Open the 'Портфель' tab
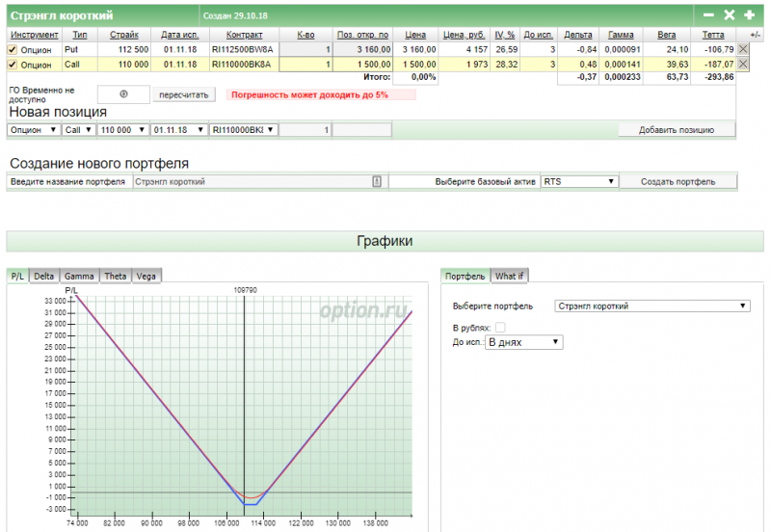This screenshot has height=532, width=771. [465, 276]
